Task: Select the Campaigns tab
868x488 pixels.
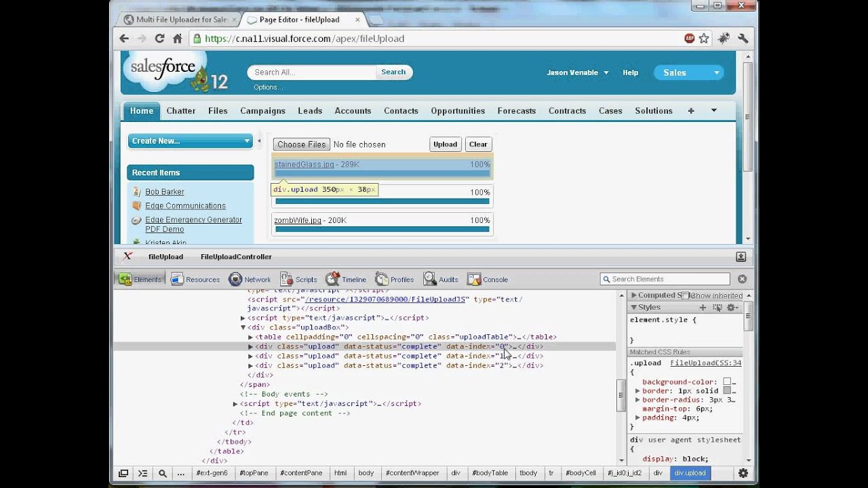Action: (x=262, y=110)
